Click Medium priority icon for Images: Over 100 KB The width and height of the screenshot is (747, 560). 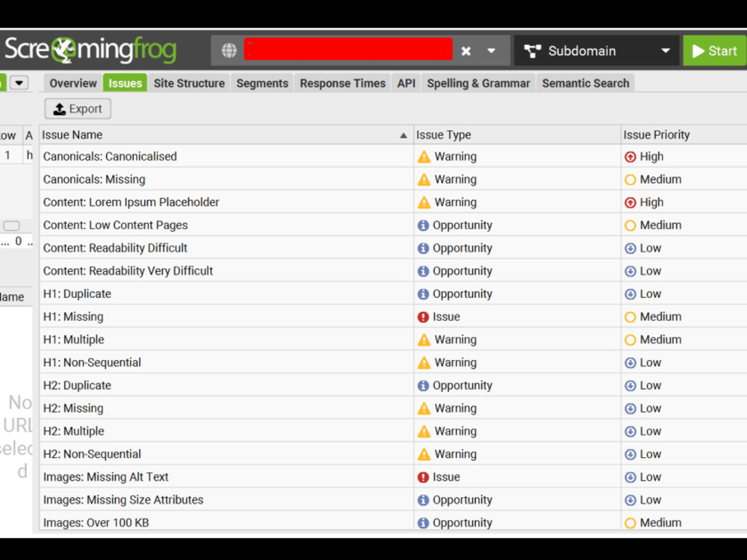pos(630,523)
